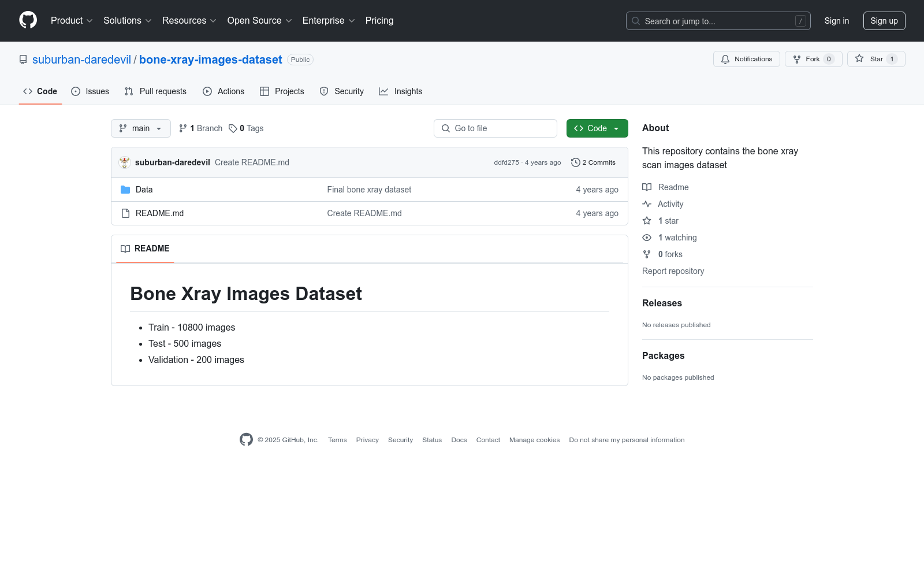The width and height of the screenshot is (924, 578).
Task: Open the Releases section heading
Action: (662, 303)
